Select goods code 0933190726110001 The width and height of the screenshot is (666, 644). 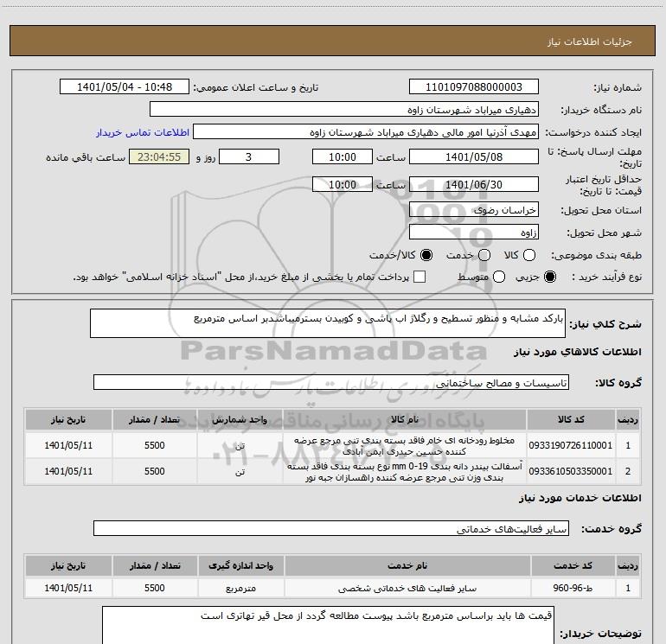click(571, 445)
